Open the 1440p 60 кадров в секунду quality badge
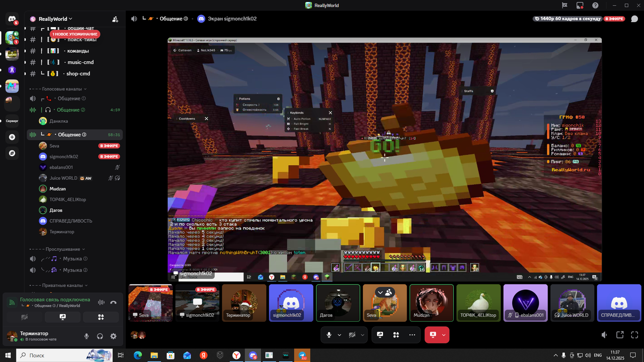 click(568, 19)
